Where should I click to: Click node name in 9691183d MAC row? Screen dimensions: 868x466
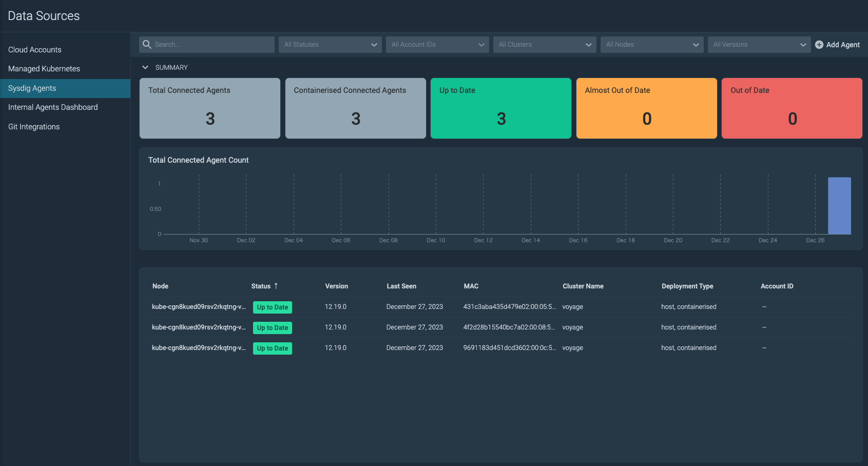(x=199, y=348)
